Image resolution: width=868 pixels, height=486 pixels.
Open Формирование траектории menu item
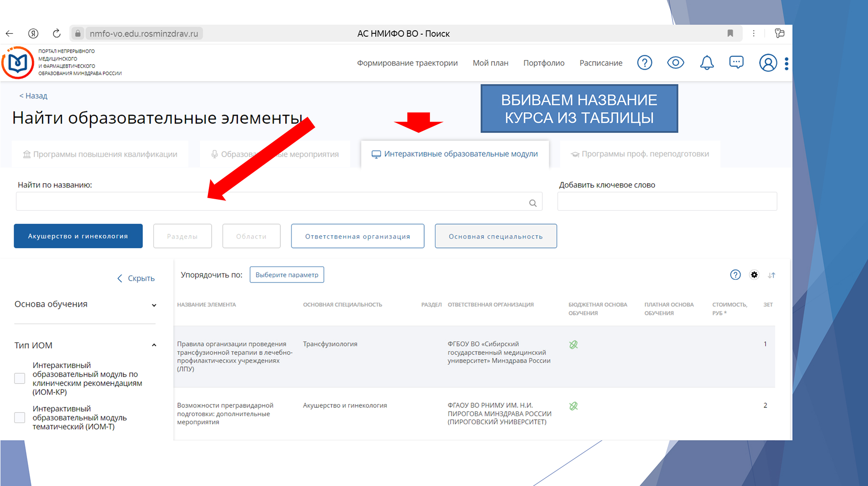[407, 63]
